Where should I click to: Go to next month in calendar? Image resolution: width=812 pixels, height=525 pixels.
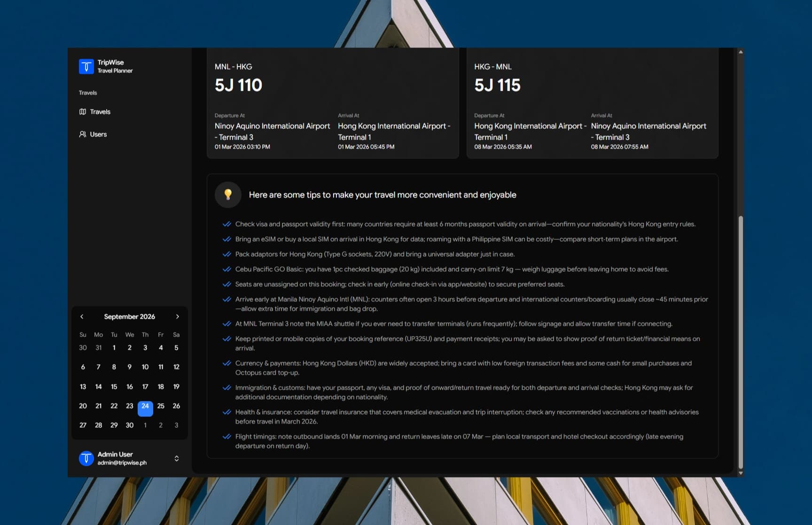click(x=177, y=317)
